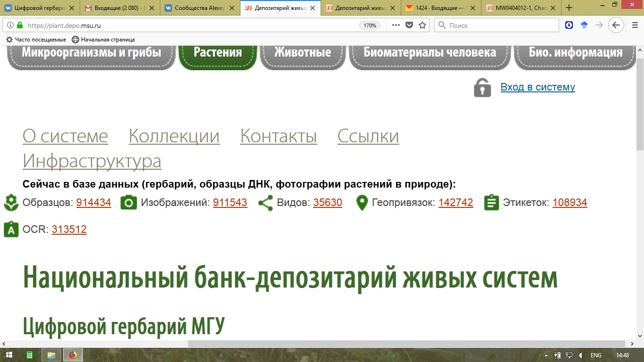Click the volume speaker tray icon

click(581, 355)
